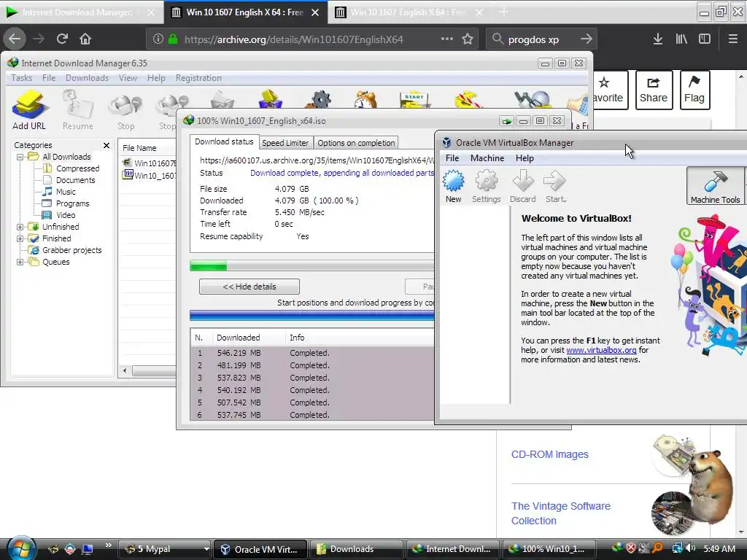The width and height of the screenshot is (747, 560).
Task: Click Share button on archive page
Action: click(654, 90)
